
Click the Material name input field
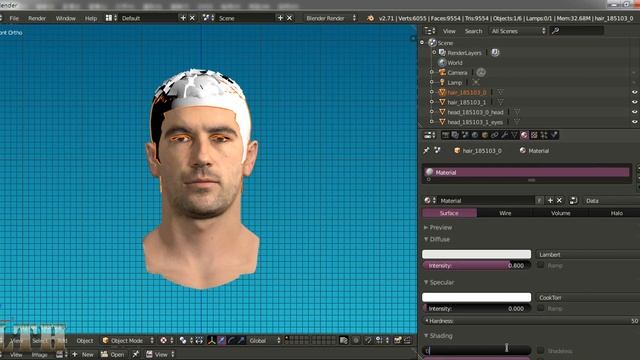coord(486,200)
